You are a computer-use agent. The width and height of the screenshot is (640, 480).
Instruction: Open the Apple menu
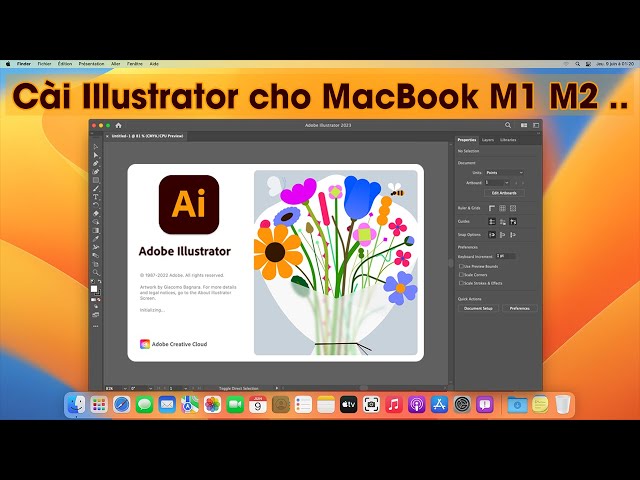[8, 64]
